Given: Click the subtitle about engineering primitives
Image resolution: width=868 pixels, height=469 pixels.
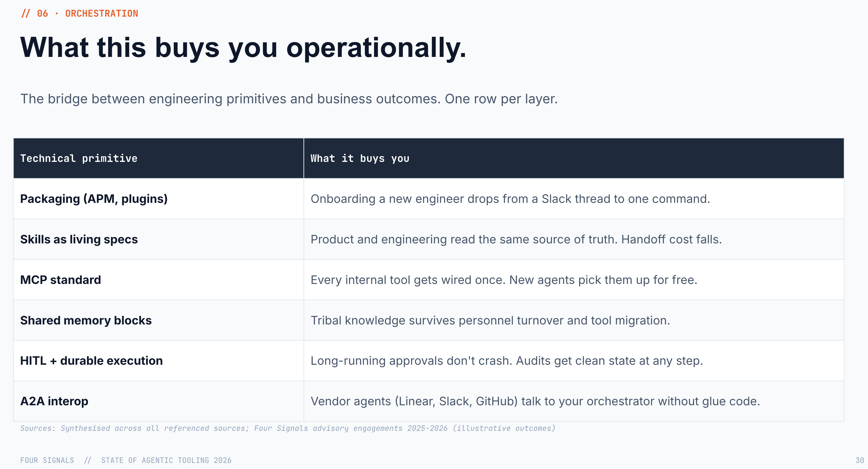Looking at the screenshot, I should tap(289, 99).
